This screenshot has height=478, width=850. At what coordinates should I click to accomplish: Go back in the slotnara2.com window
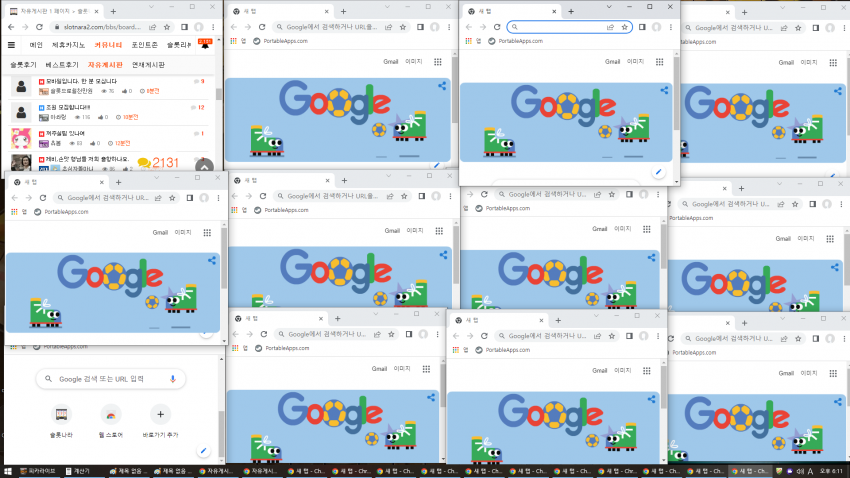click(11, 27)
